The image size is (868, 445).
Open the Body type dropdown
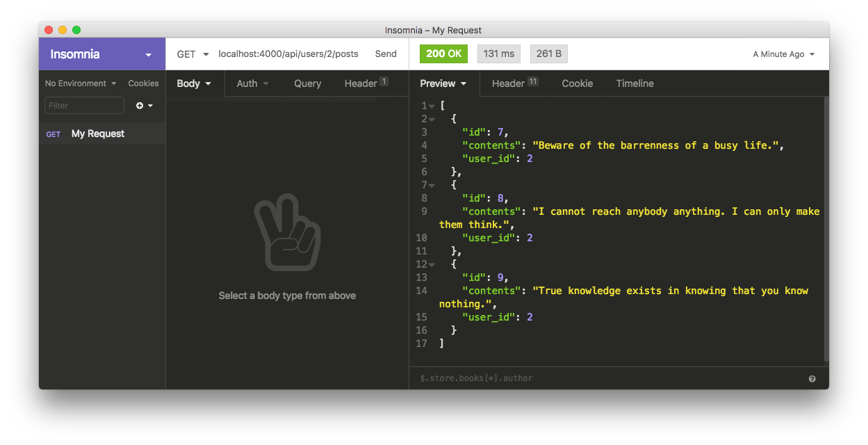(x=194, y=83)
